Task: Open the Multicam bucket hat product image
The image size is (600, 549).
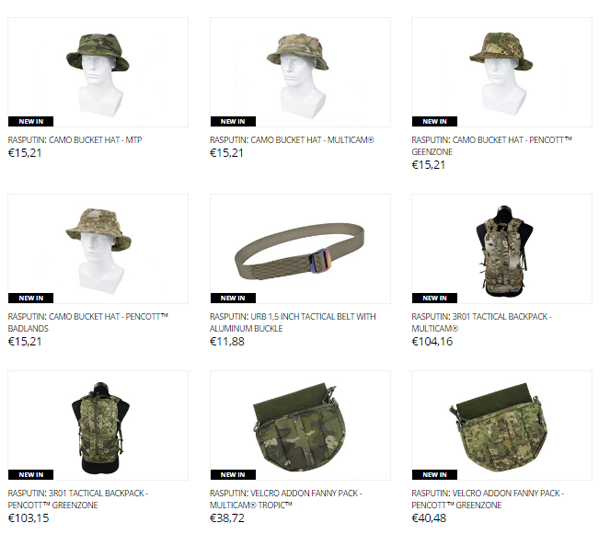Action: 300,72
